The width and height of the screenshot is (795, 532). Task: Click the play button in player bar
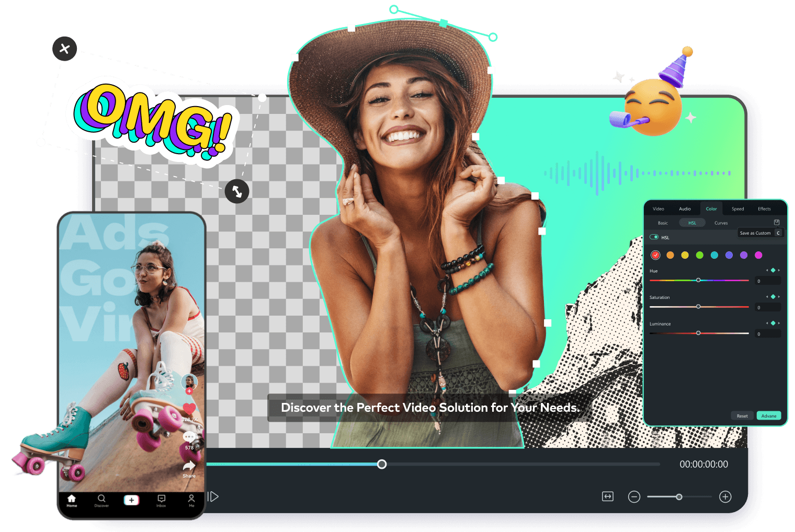click(x=213, y=496)
